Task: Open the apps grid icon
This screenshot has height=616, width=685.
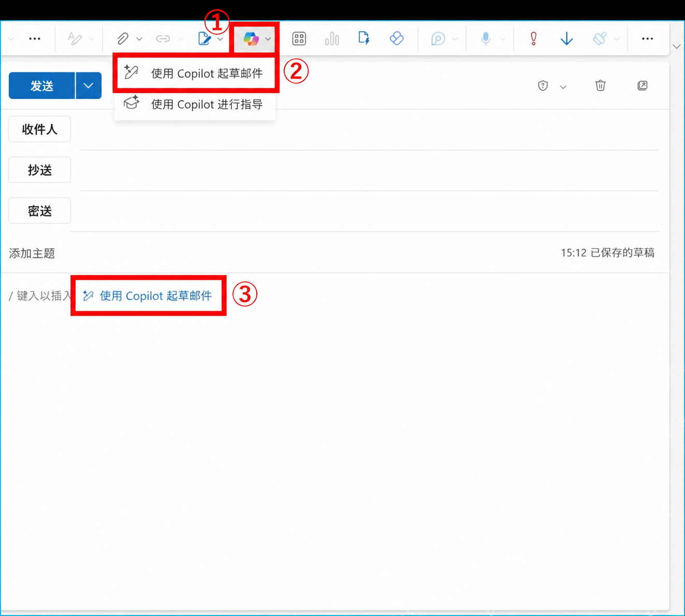Action: point(299,38)
